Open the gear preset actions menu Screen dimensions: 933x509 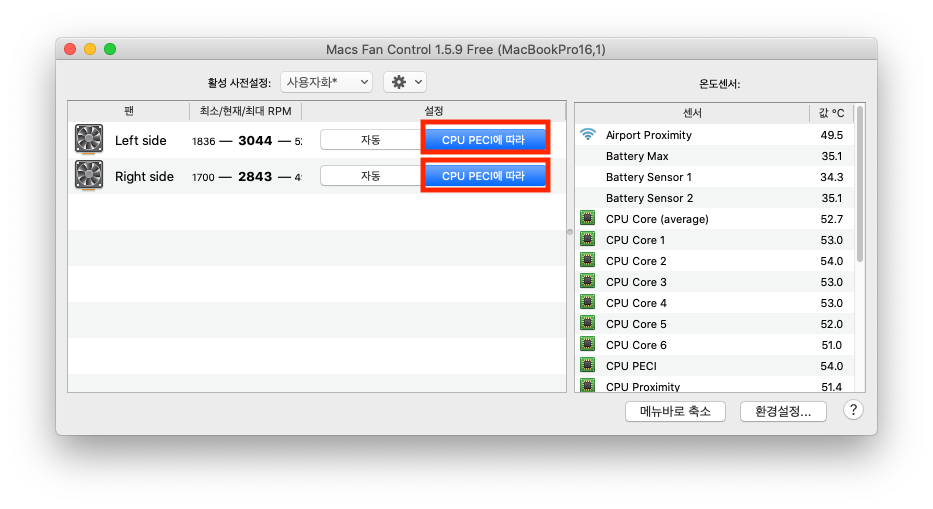point(405,82)
